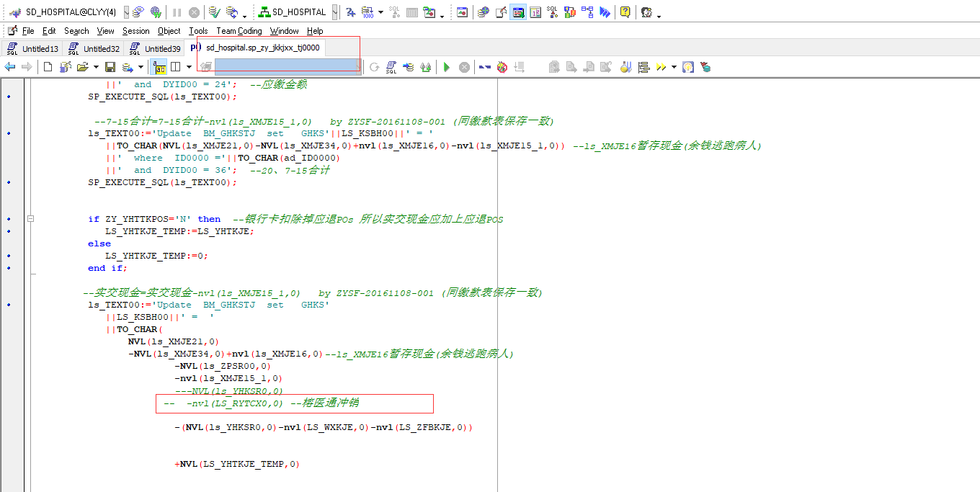The image size is (980, 492).
Task: Click the question mark help icon
Action: coord(625,12)
